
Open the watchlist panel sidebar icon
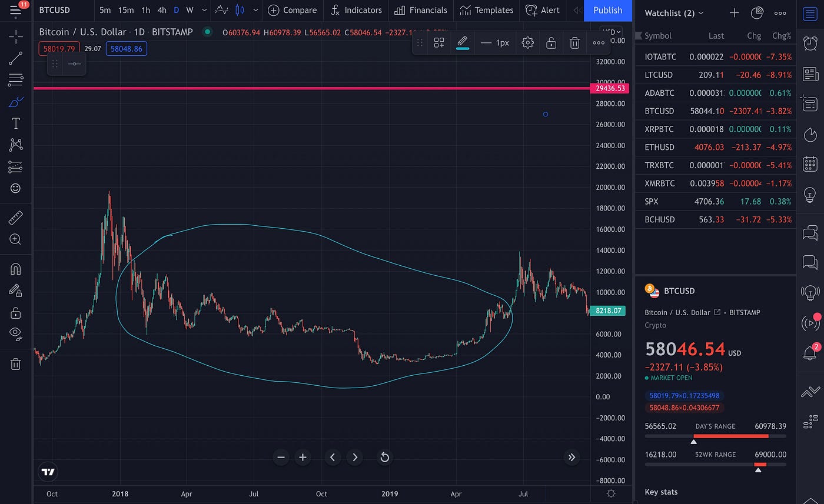tap(810, 14)
